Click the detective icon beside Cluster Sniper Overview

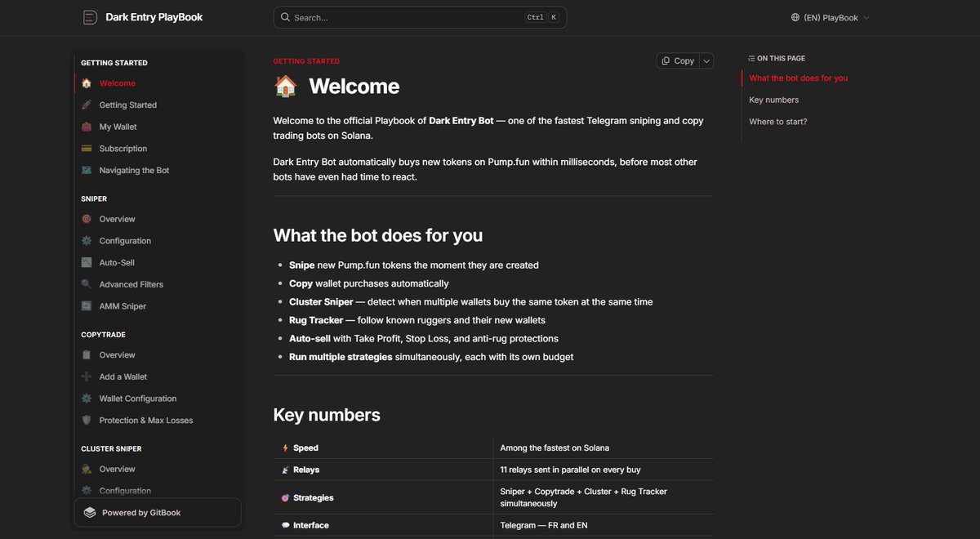tap(87, 469)
